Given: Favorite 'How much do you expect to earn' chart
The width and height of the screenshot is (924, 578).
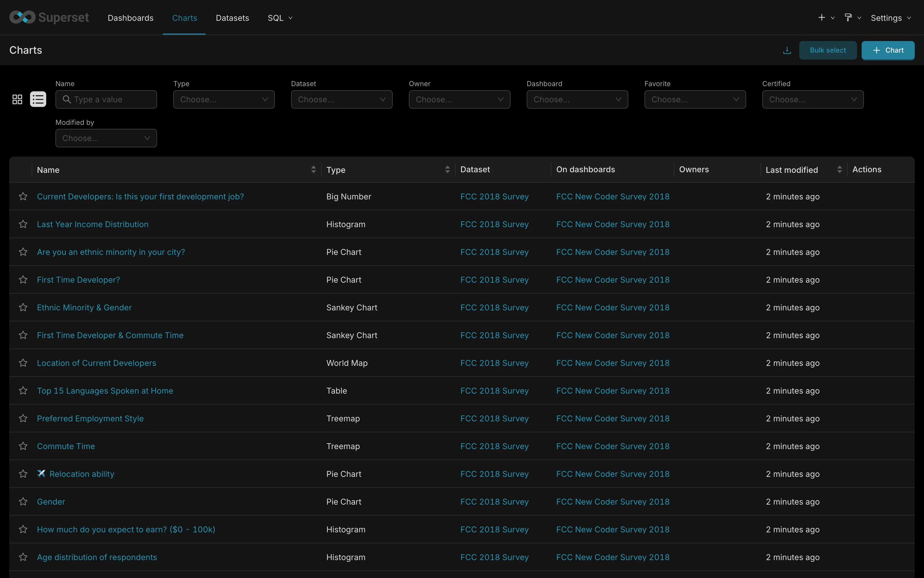Looking at the screenshot, I should pyautogui.click(x=23, y=529).
